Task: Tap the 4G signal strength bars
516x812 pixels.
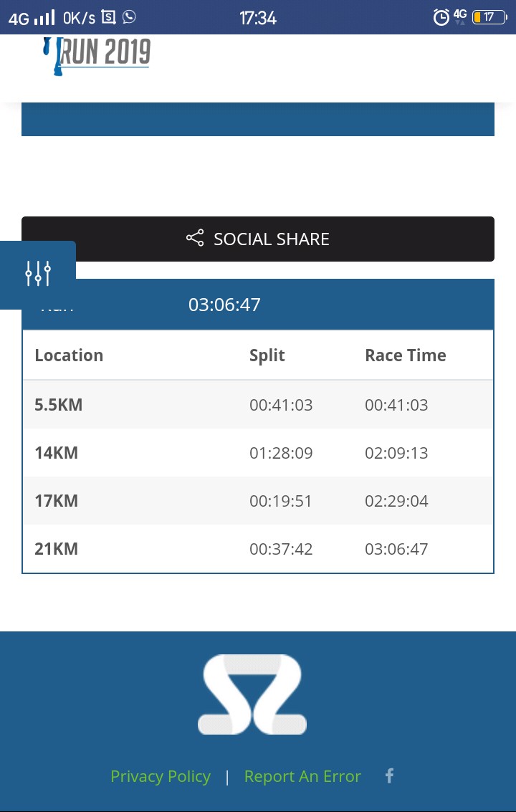Action: (x=44, y=18)
